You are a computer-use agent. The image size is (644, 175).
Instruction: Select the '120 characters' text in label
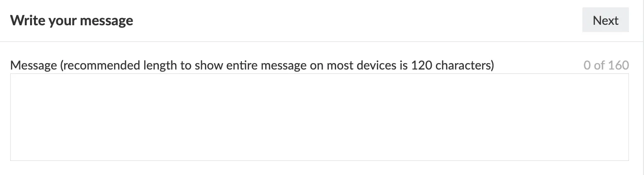coord(452,65)
